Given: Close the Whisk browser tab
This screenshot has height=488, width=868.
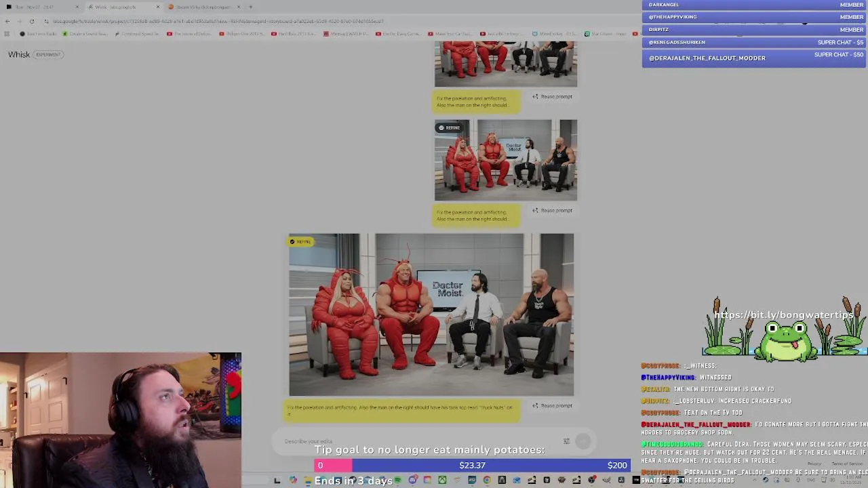Looking at the screenshot, I should [x=158, y=7].
